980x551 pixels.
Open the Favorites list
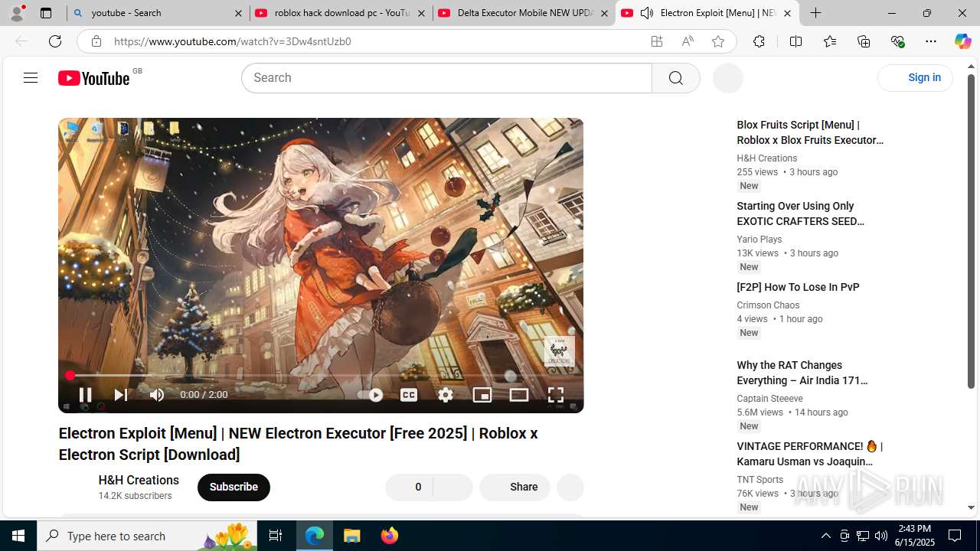click(830, 41)
